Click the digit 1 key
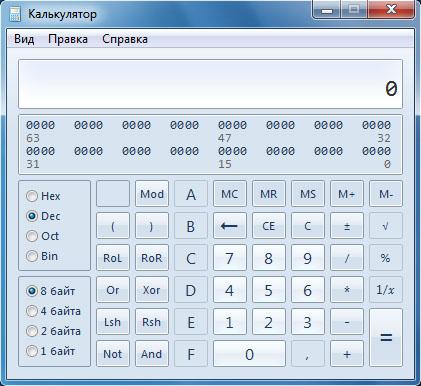The height and width of the screenshot is (386, 421). tap(230, 322)
